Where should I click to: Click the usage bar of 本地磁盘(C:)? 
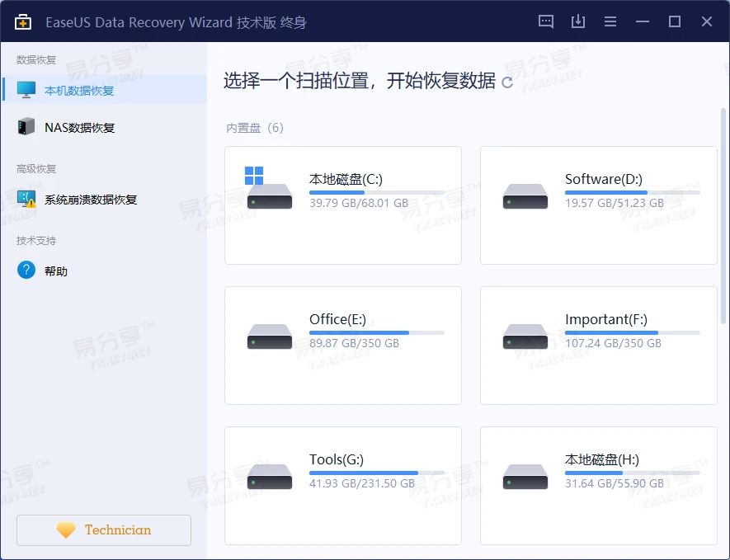[x=377, y=192]
